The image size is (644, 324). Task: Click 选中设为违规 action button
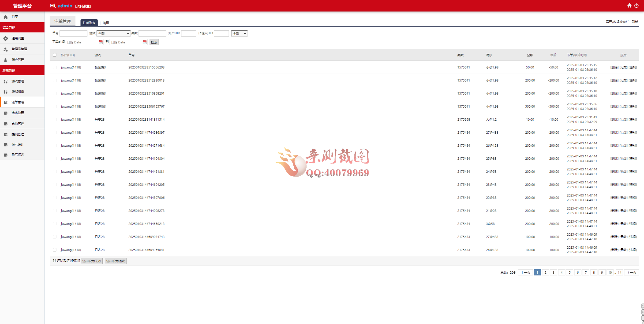coord(116,261)
